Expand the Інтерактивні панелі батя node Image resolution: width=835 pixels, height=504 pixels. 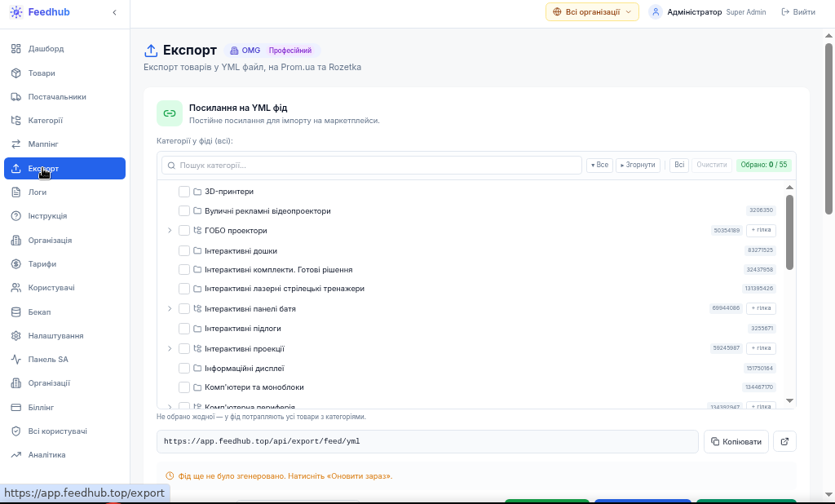pos(170,309)
